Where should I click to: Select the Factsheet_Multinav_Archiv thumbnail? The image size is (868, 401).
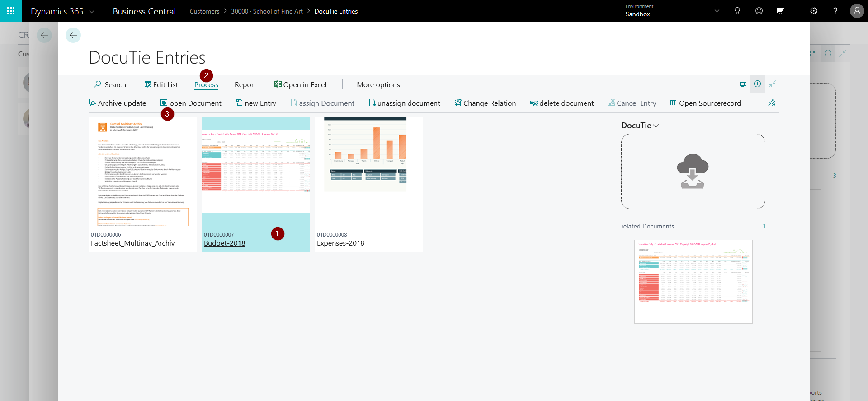pos(143,172)
